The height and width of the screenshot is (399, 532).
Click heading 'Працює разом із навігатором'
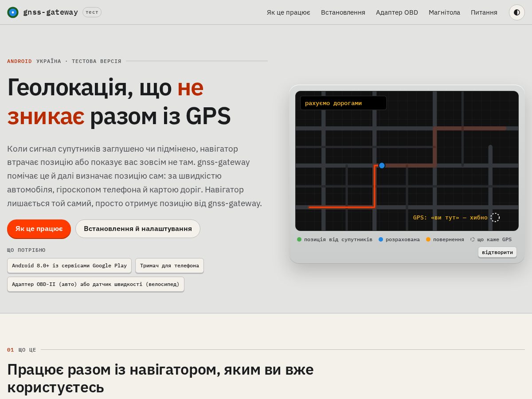coord(160,378)
